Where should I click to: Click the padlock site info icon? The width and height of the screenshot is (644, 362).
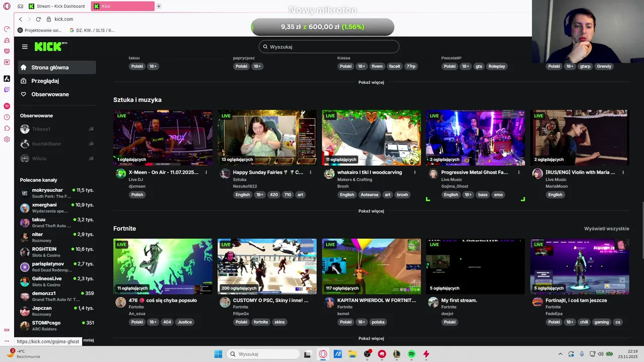tap(49, 19)
